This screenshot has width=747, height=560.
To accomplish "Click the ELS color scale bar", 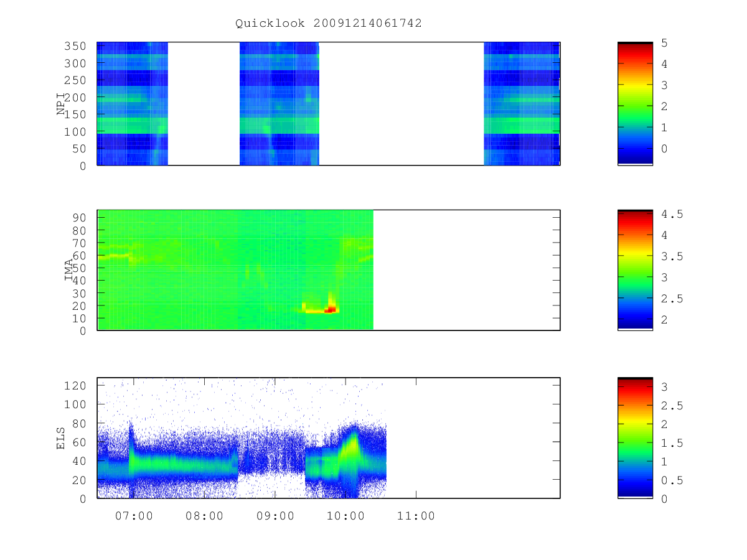I will pyautogui.click(x=635, y=437).
